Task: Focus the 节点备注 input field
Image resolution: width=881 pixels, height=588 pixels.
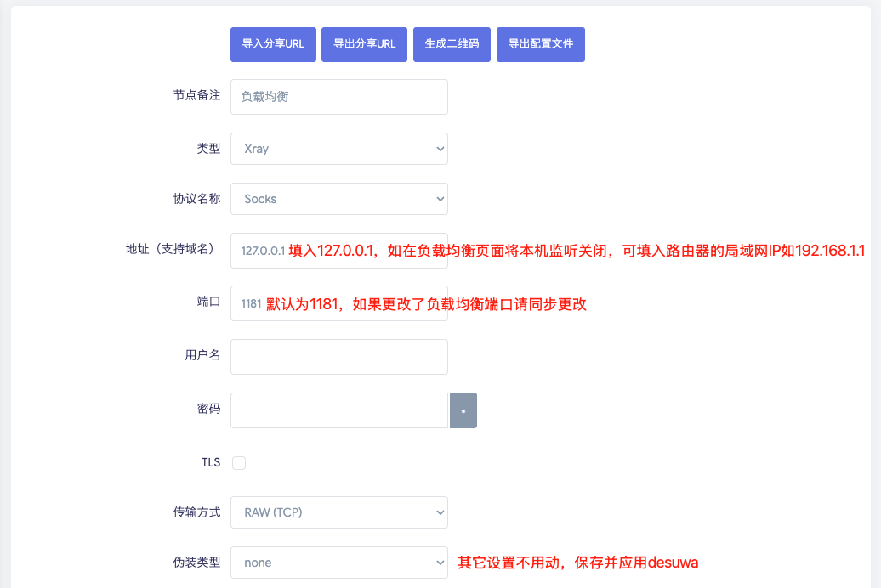Action: (338, 97)
